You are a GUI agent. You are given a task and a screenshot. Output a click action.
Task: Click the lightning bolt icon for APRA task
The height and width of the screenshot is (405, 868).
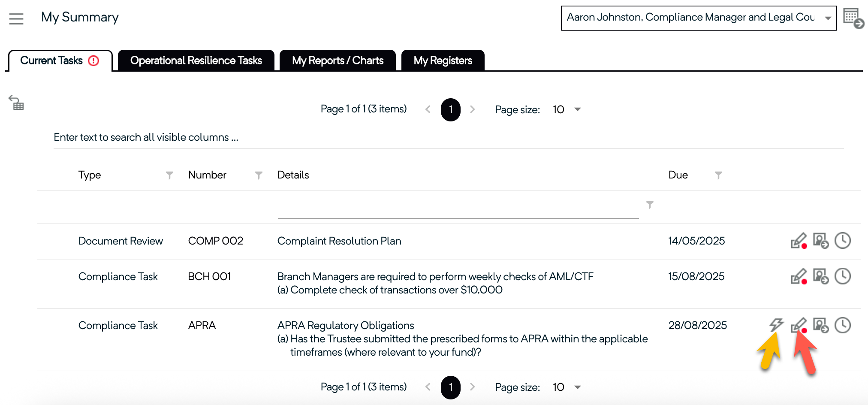[x=776, y=325]
